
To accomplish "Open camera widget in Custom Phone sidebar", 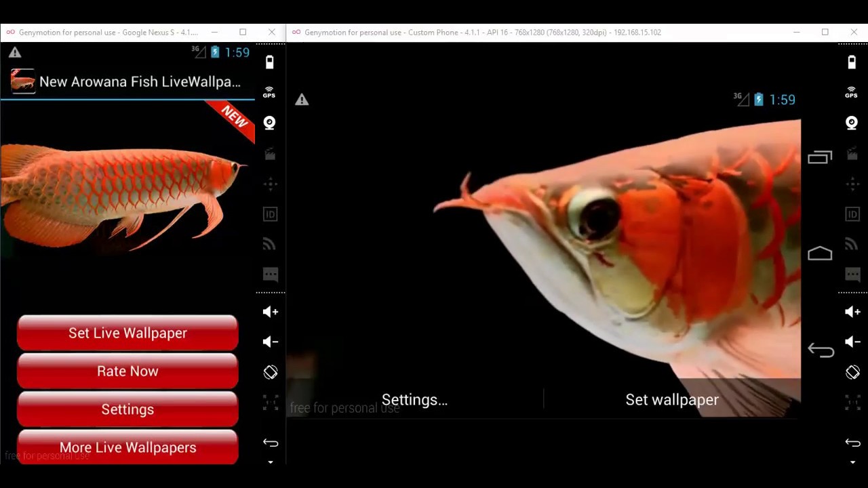I will [852, 123].
